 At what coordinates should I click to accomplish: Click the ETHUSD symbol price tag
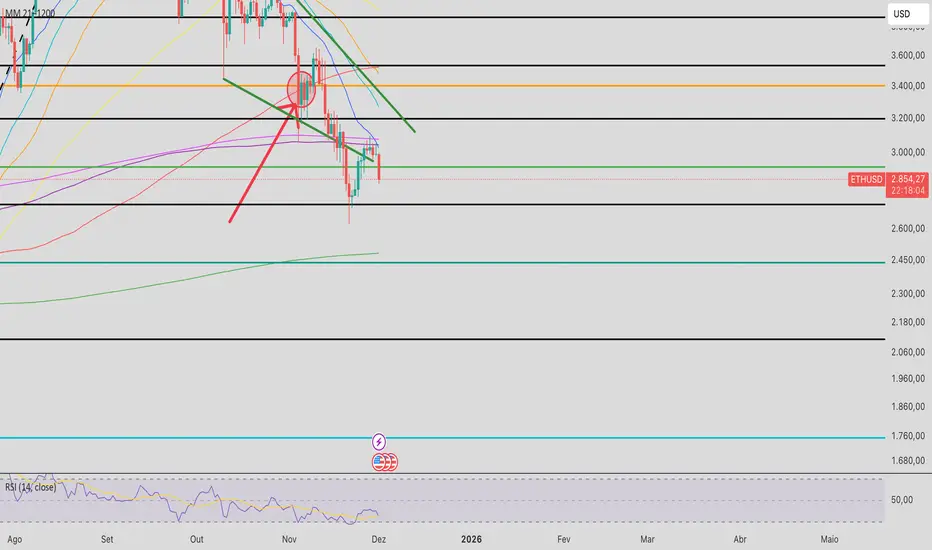867,179
